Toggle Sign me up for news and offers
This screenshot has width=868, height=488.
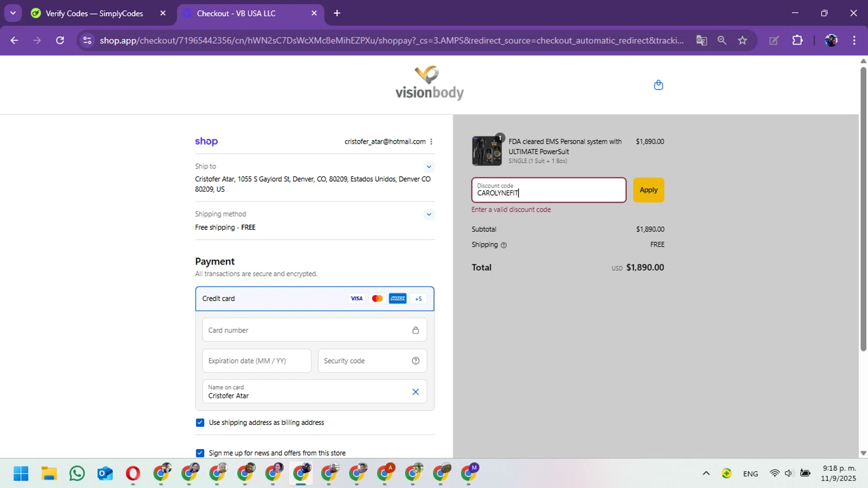(200, 453)
